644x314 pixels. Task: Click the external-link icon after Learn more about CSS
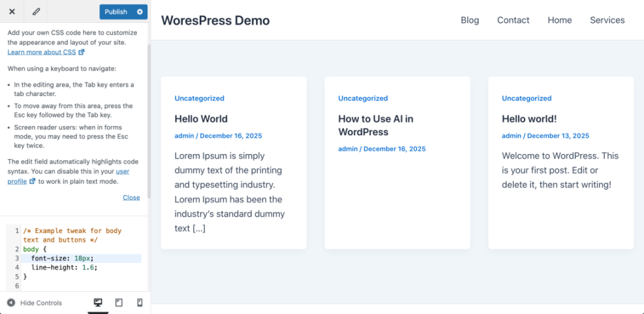(82, 52)
